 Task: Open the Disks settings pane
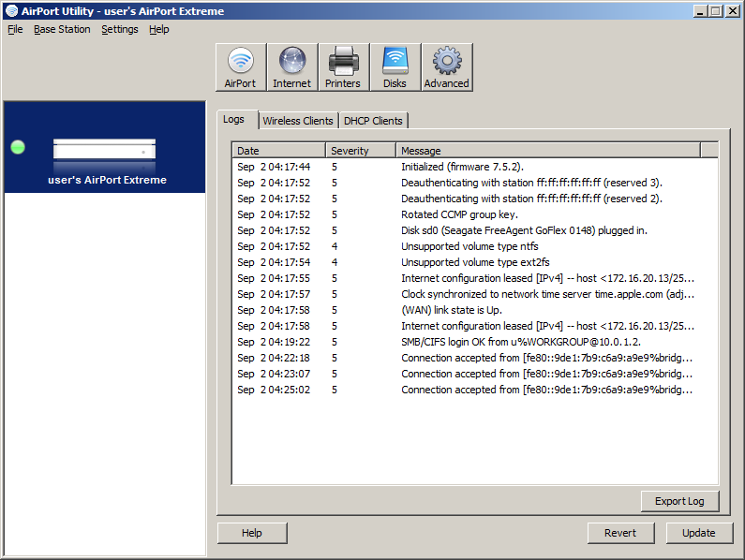pos(395,67)
